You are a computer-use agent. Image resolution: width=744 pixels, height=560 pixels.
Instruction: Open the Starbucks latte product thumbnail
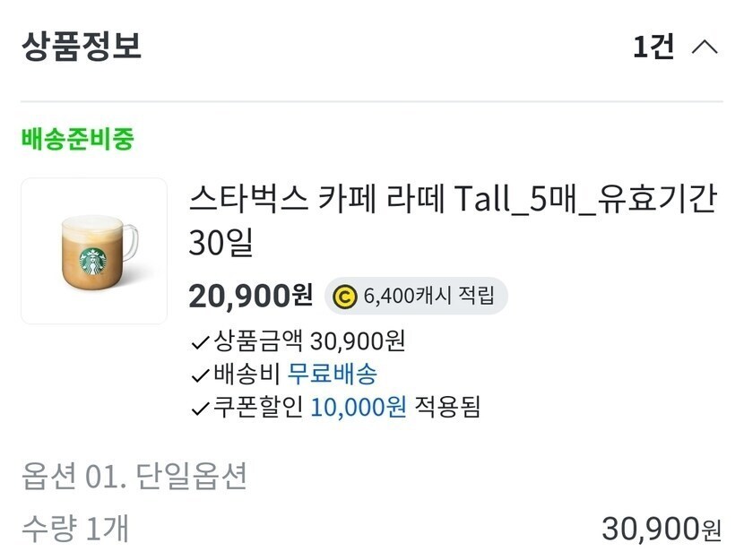pos(94,251)
